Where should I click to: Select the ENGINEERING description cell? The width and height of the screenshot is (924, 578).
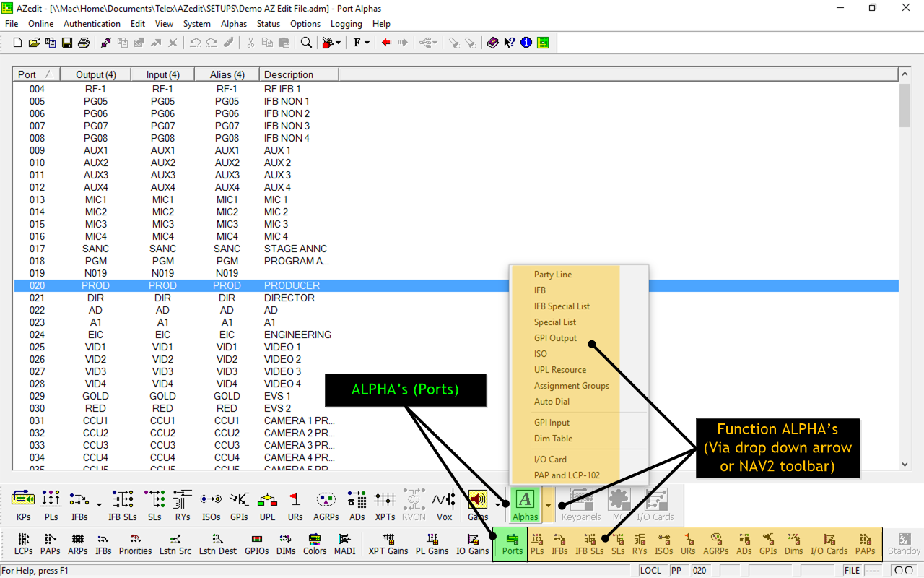point(297,335)
